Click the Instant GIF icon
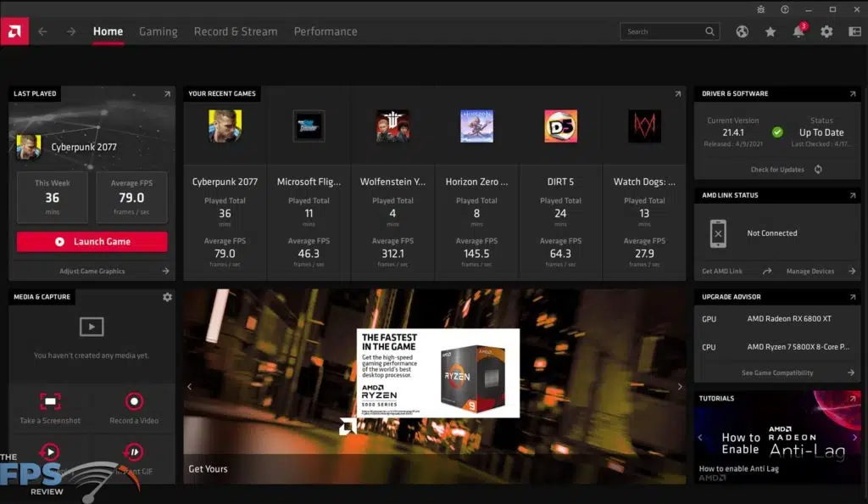Viewport: 868px width, 504px height. point(134,452)
